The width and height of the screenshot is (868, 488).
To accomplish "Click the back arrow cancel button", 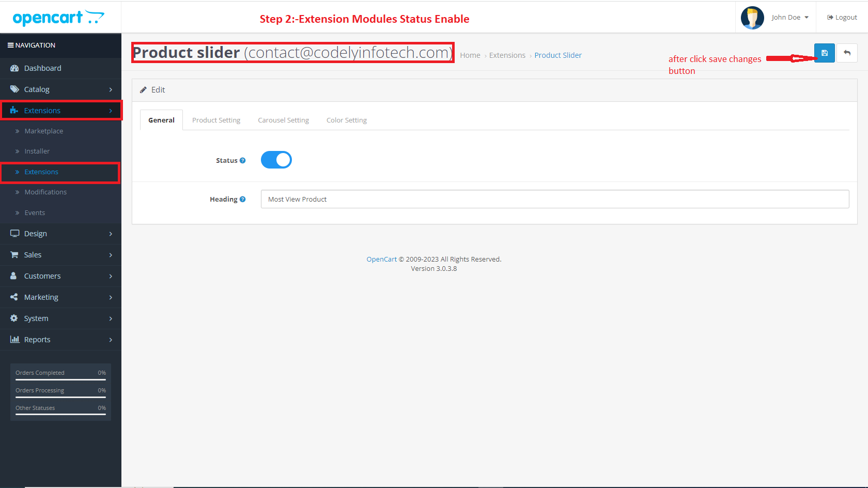I will point(847,53).
